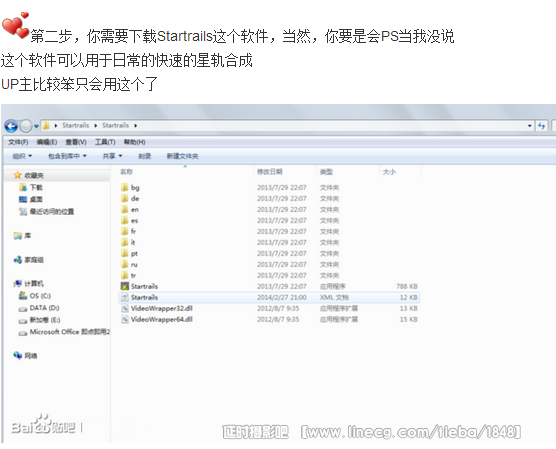The width and height of the screenshot is (556, 449).
Task: Select the en folder icon
Action: pos(124,209)
